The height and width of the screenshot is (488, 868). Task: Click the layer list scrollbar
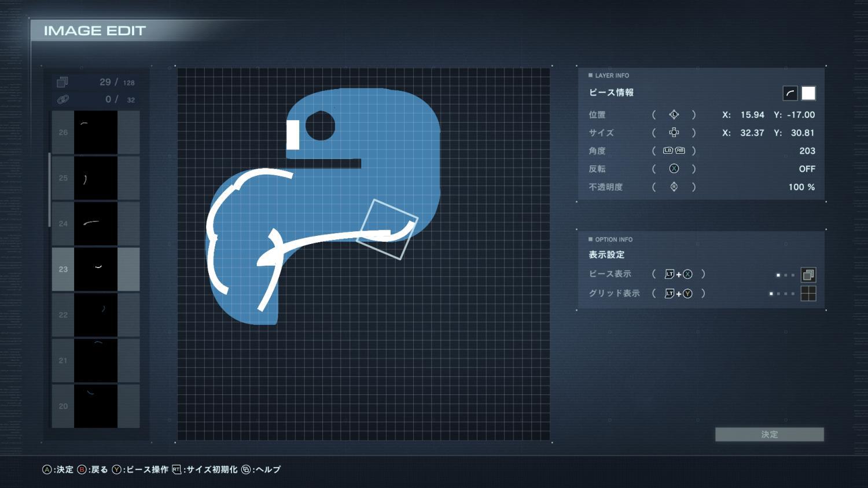(50, 190)
